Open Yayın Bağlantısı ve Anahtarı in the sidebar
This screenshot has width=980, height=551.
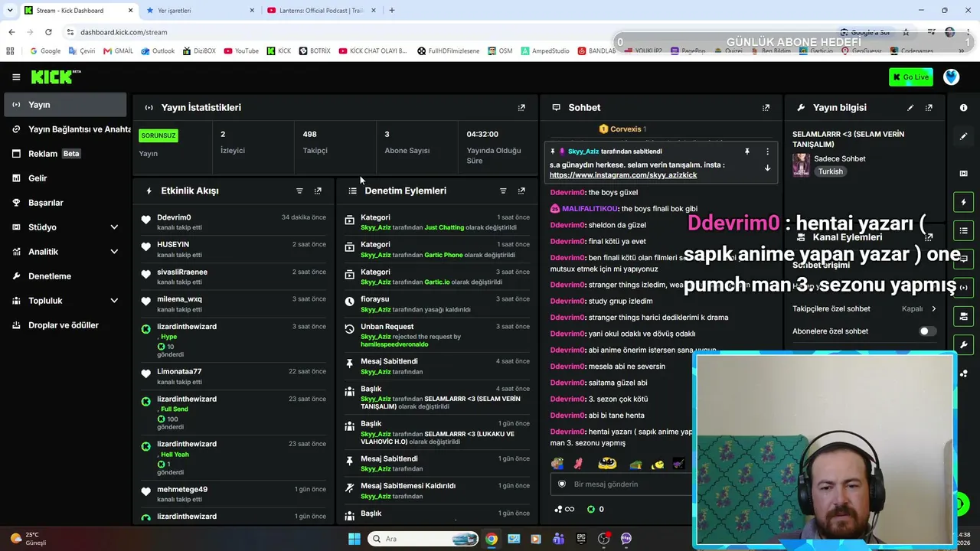point(64,129)
